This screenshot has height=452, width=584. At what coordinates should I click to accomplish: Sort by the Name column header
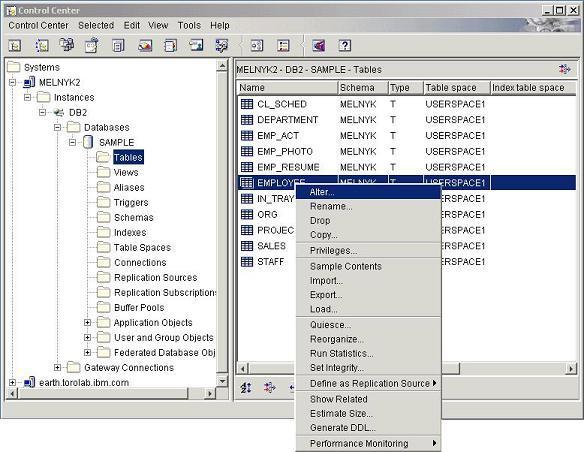click(287, 87)
